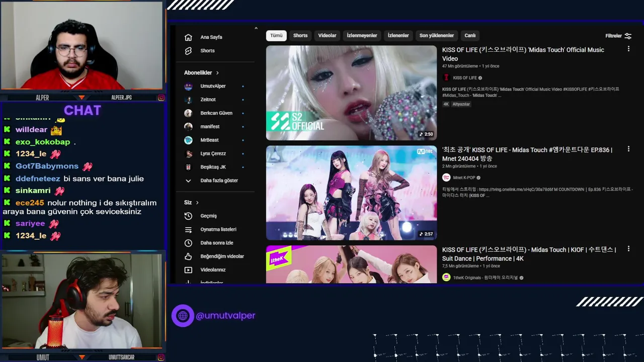Viewport: 644px width, 362px height.
Task: Open options menu for Suit Dance video
Action: point(628,249)
